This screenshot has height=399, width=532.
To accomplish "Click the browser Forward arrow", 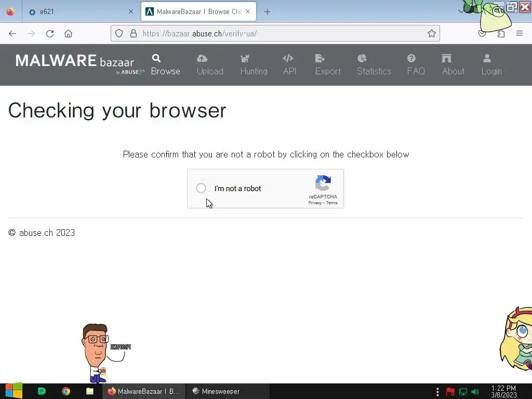I will click(31, 34).
